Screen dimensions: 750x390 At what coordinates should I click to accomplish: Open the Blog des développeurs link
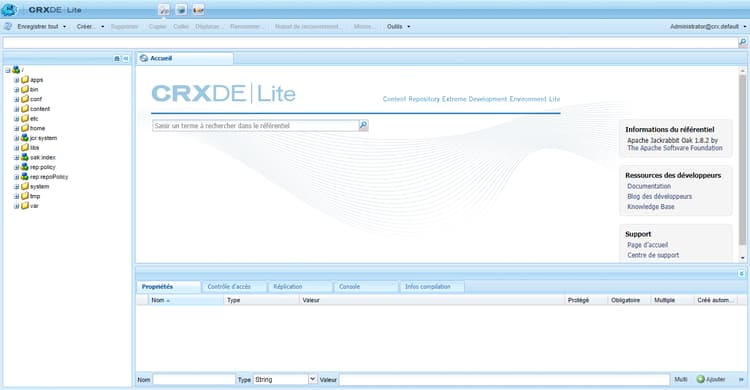(x=660, y=197)
